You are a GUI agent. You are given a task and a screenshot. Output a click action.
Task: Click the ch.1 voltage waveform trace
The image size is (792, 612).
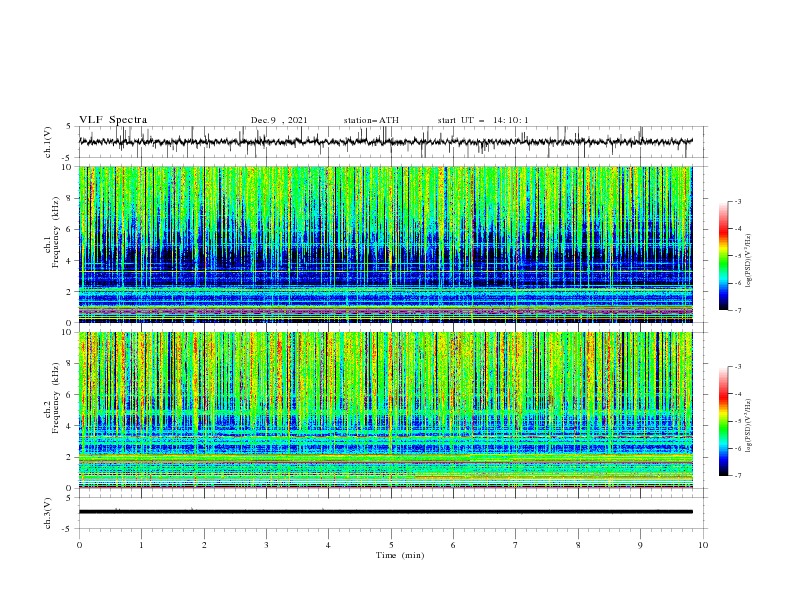[x=385, y=141]
